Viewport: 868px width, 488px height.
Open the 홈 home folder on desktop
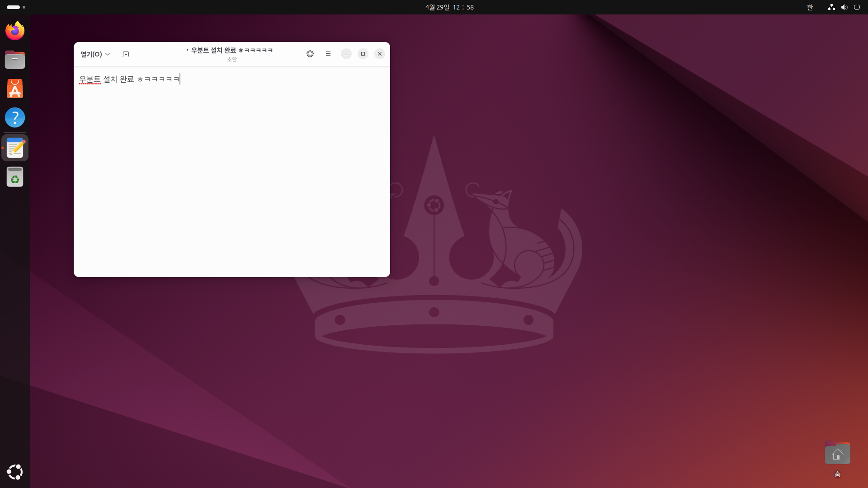click(x=837, y=454)
